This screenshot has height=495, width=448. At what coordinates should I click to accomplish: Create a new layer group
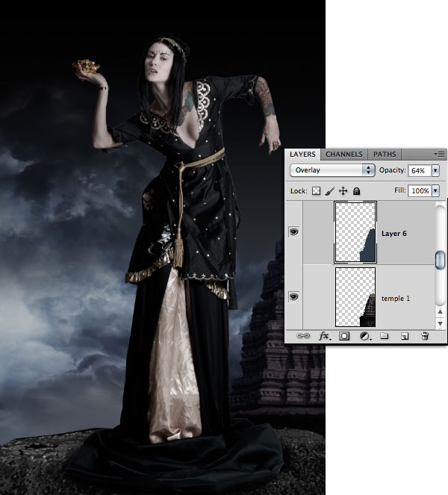pos(385,337)
